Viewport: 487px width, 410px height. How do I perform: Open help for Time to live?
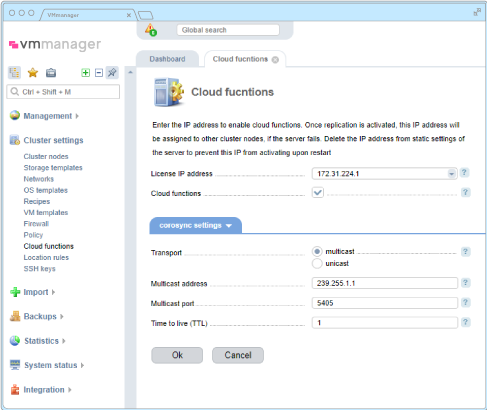465,322
